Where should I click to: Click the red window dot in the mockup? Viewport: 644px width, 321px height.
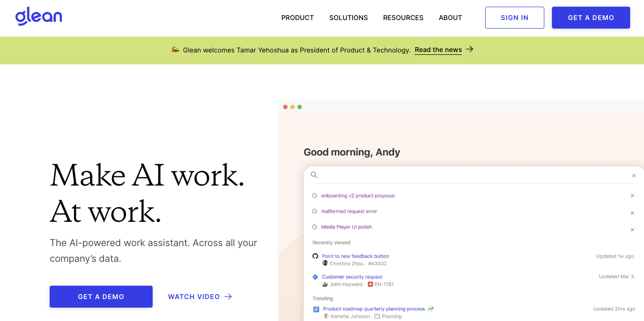(285, 107)
